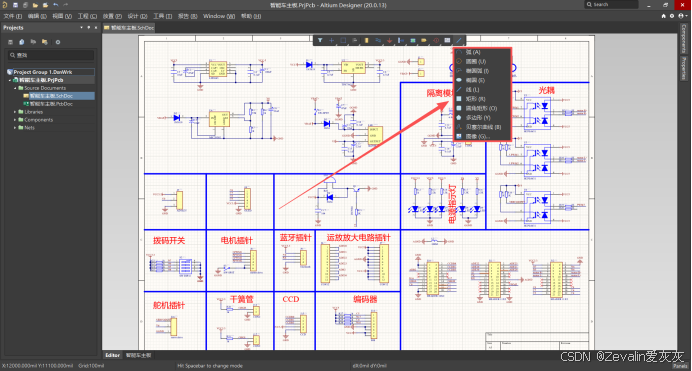Screen dimensions: 692x371
Task: Open the 编辑 (E) menu
Action: pos(37,16)
